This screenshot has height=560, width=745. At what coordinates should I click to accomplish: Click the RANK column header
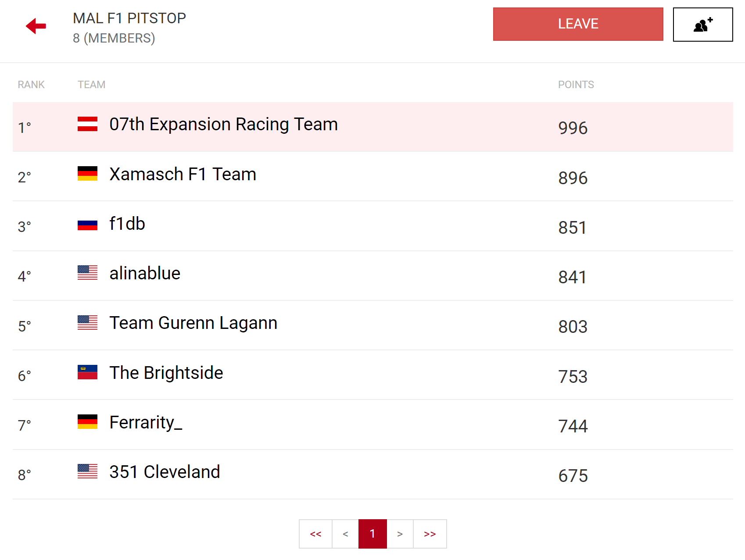click(31, 85)
